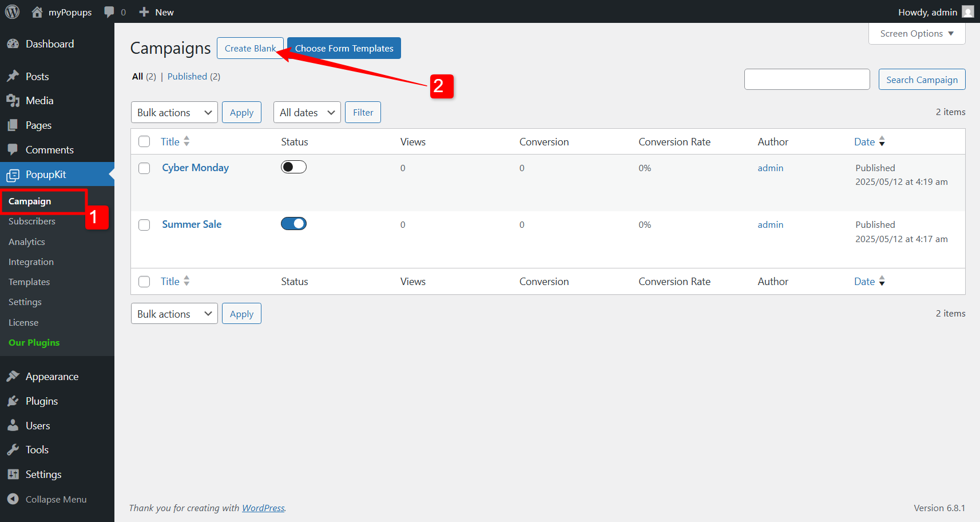Click the top Apply button

[x=241, y=112]
